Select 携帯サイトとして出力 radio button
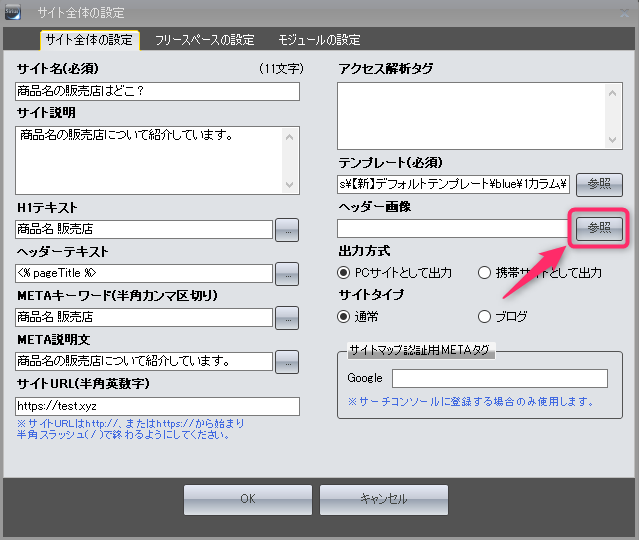 pos(485,272)
